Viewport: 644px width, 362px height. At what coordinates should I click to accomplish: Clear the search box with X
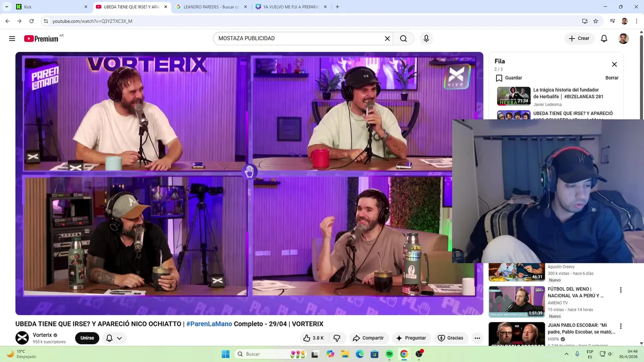coord(387,39)
